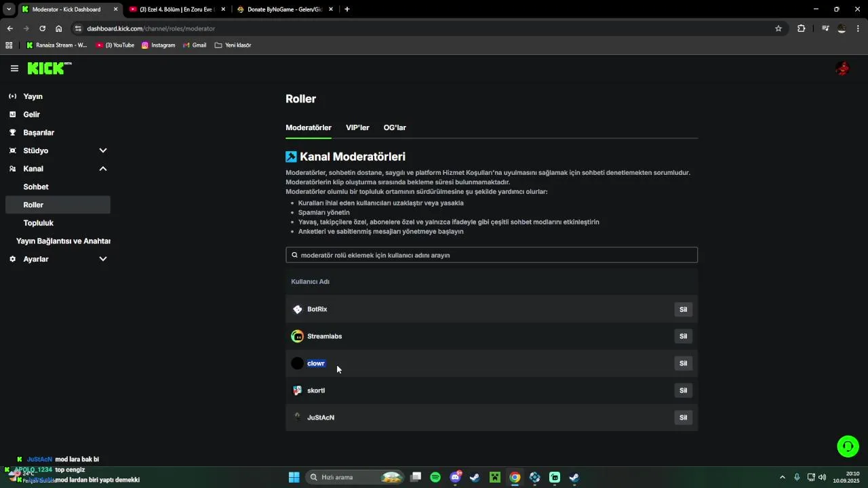Click the JuStAcN avatar icon
868x488 pixels.
pos(297,418)
